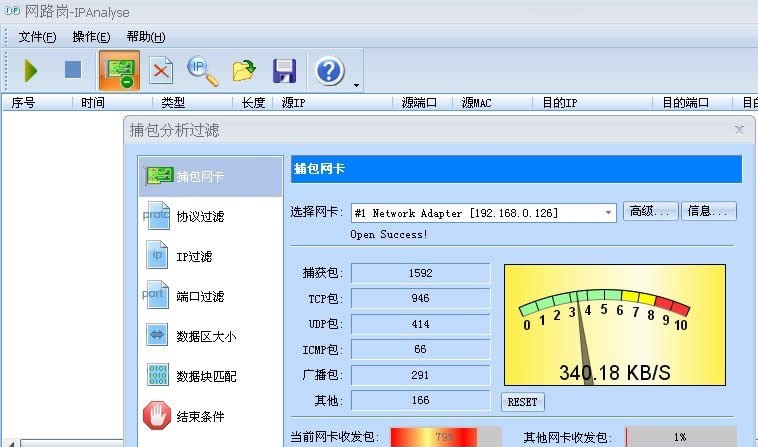Click the 广播包 value field 291

tap(421, 375)
